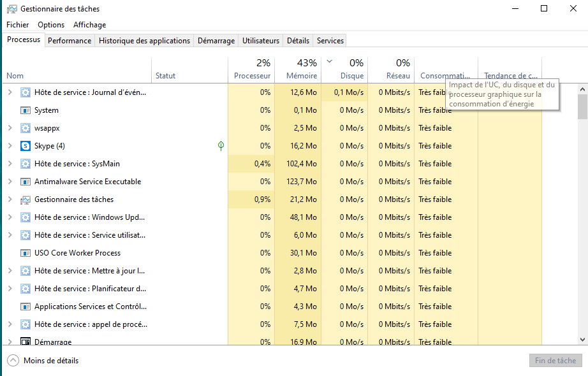Viewport: 588px width, 376px height.
Task: Open the Démarrage tab
Action: point(216,41)
